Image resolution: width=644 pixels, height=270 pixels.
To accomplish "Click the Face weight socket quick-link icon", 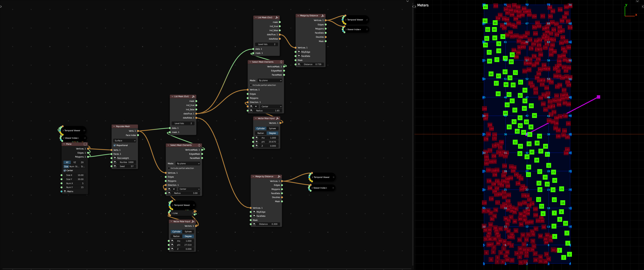I will pos(115,158).
